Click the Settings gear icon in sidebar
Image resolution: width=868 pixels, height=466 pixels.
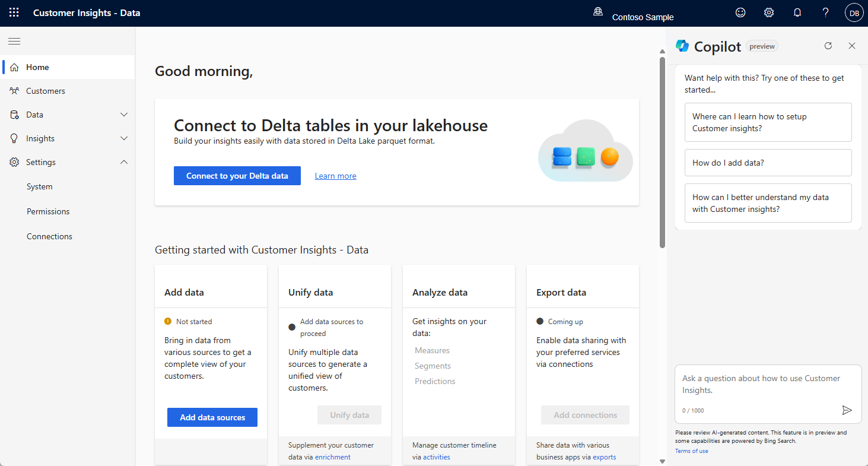(x=14, y=162)
